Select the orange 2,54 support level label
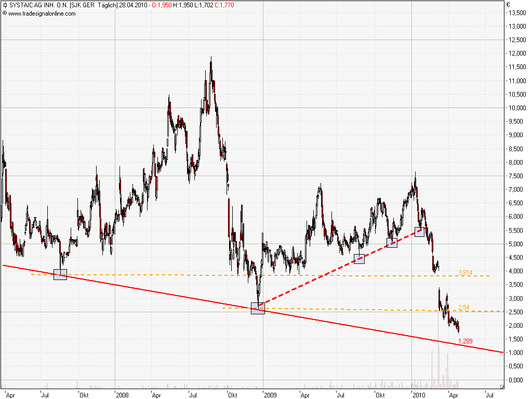 [464, 308]
